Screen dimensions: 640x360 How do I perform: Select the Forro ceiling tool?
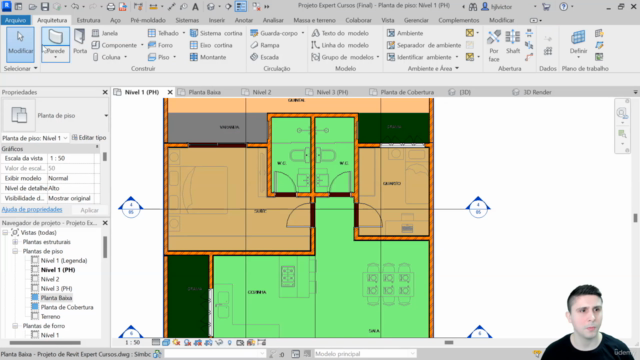(160, 45)
